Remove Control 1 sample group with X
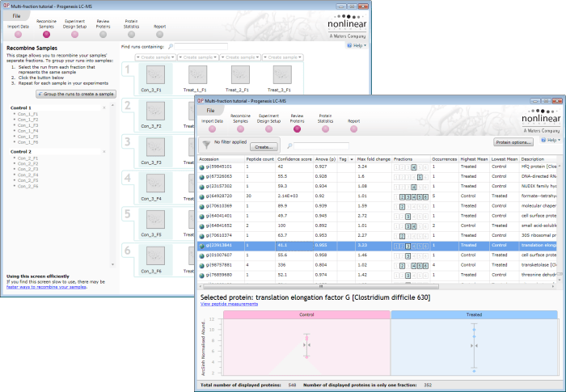Viewport: 566px width, 392px height. click(104, 108)
